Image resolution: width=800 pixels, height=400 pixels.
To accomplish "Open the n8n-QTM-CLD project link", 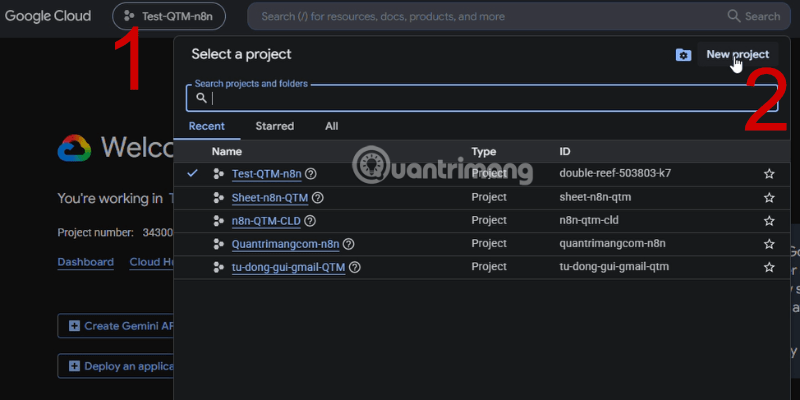I will [266, 221].
